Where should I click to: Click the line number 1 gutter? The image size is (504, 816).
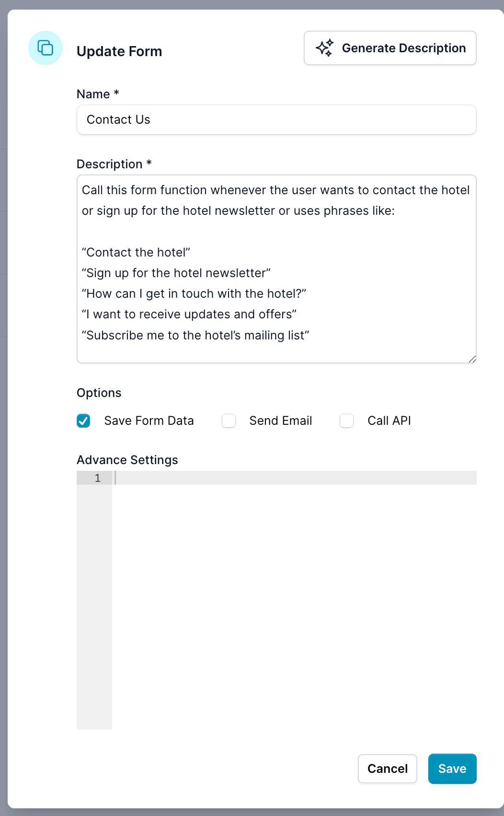[x=97, y=478]
